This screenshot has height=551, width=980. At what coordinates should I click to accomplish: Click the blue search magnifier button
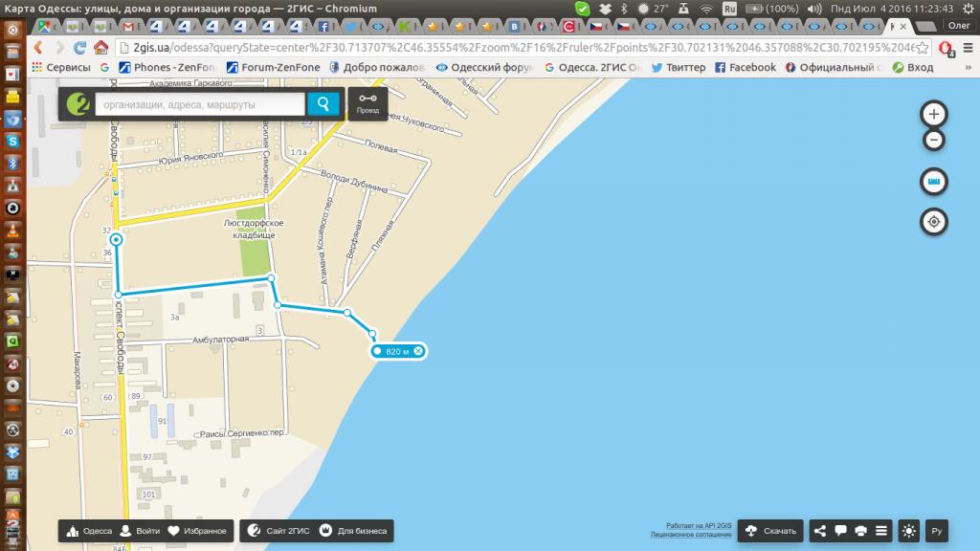point(323,104)
